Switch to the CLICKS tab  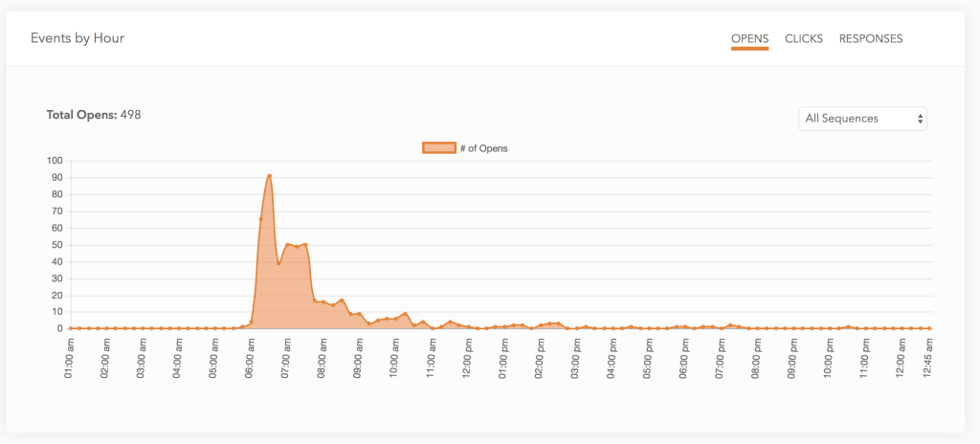click(803, 39)
